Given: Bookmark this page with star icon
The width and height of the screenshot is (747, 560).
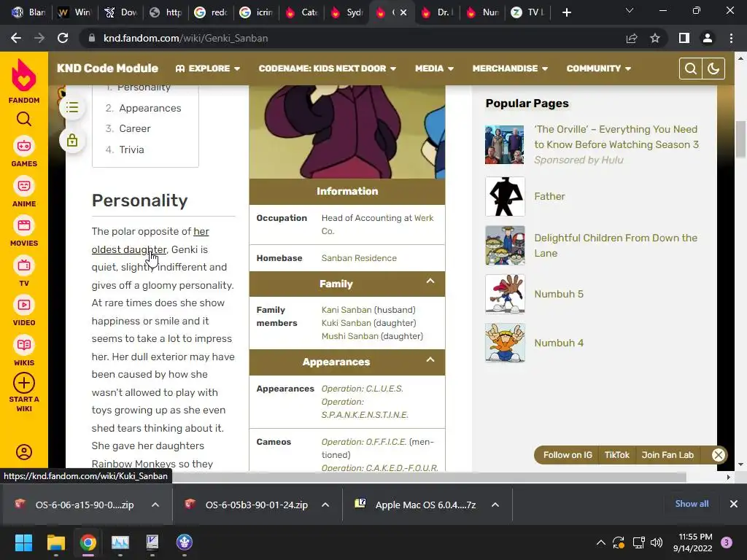Looking at the screenshot, I should [655, 38].
